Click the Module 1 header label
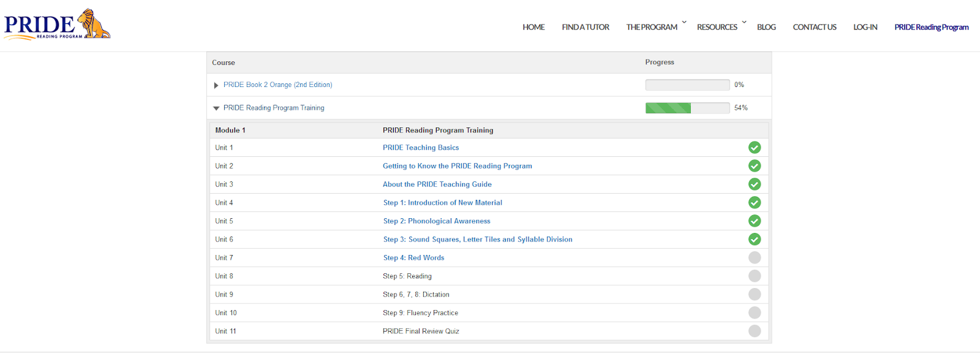 pos(230,130)
